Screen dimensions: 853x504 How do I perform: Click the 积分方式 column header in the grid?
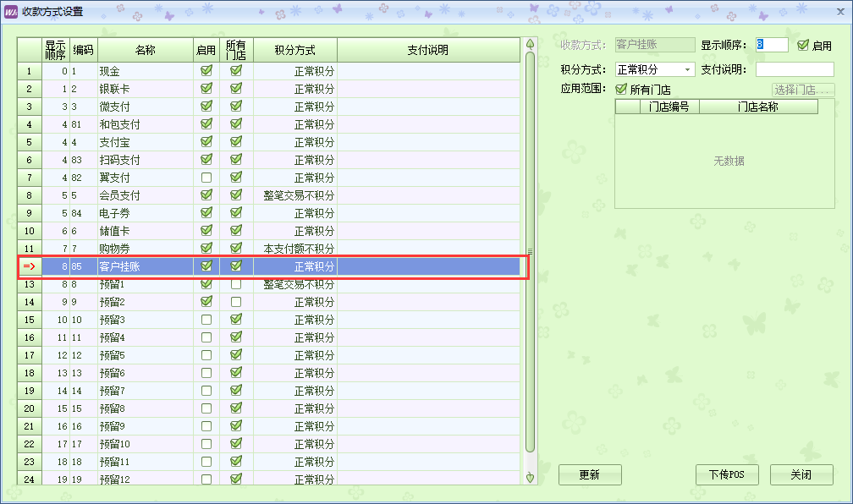click(x=294, y=50)
